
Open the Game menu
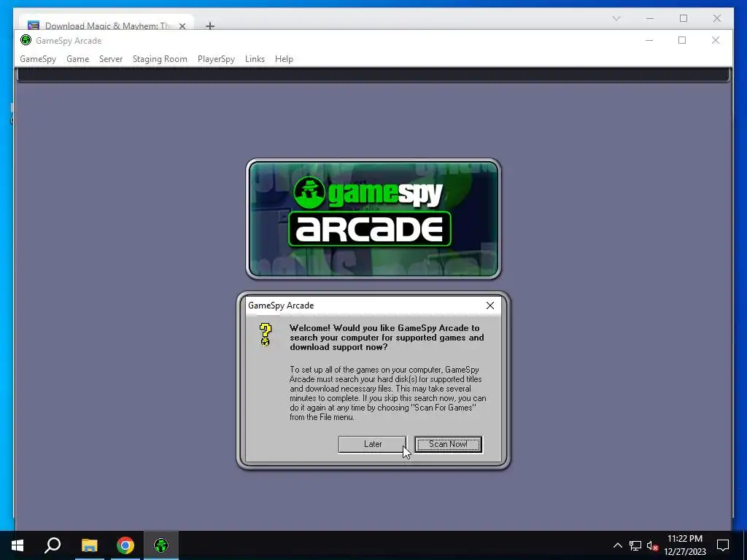point(77,59)
